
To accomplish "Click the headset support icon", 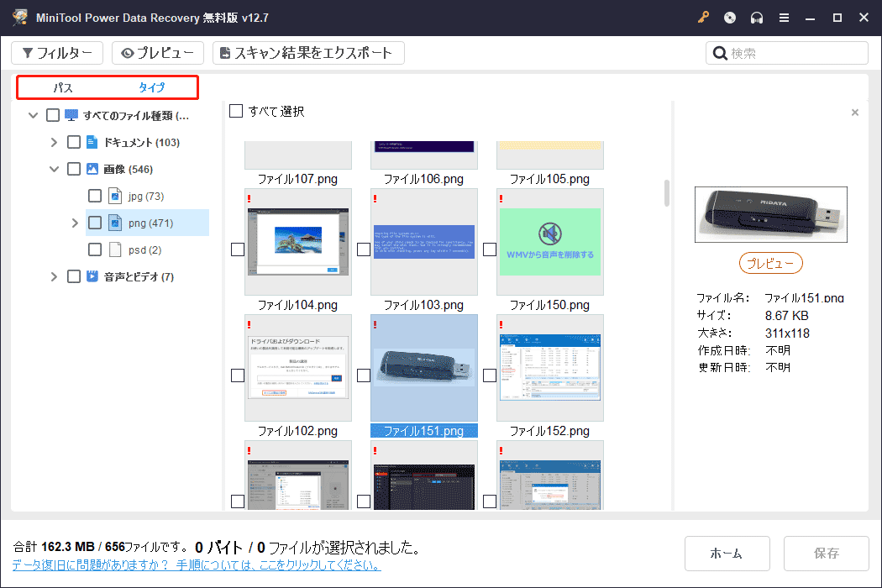I will 757,17.
